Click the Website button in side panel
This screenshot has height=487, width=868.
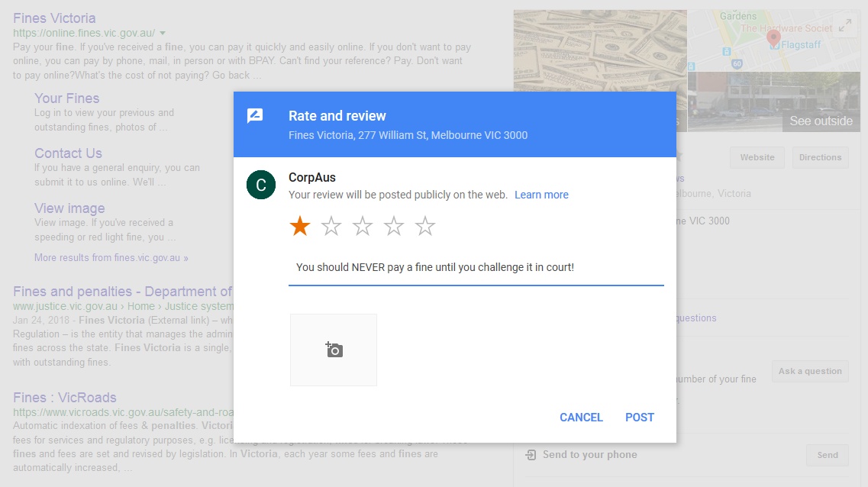tap(757, 157)
